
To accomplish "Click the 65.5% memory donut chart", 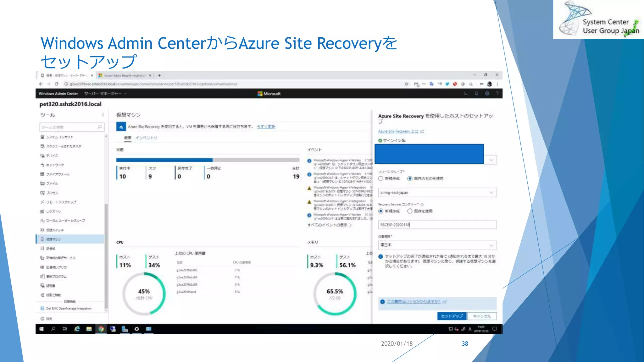I will [335, 294].
